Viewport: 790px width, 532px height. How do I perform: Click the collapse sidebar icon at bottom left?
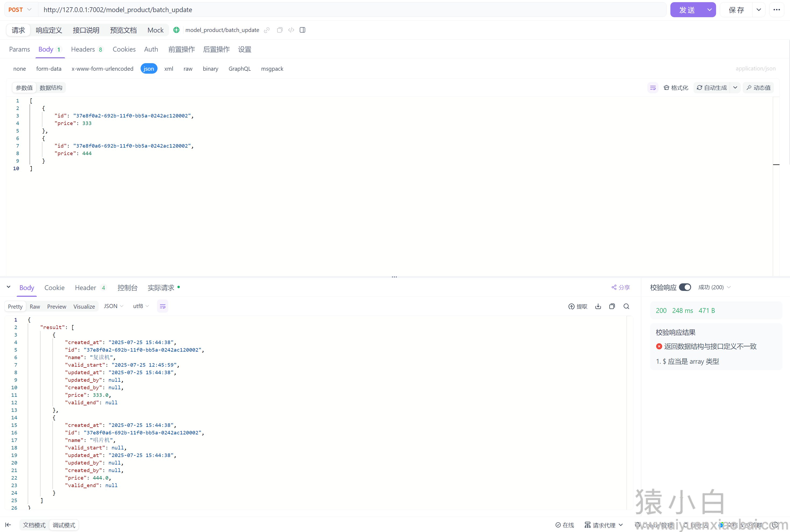point(8,525)
